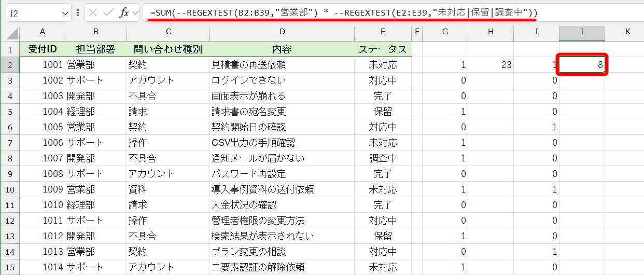Click cell J2 showing 8
The width and height of the screenshot is (644, 275).
(582, 65)
